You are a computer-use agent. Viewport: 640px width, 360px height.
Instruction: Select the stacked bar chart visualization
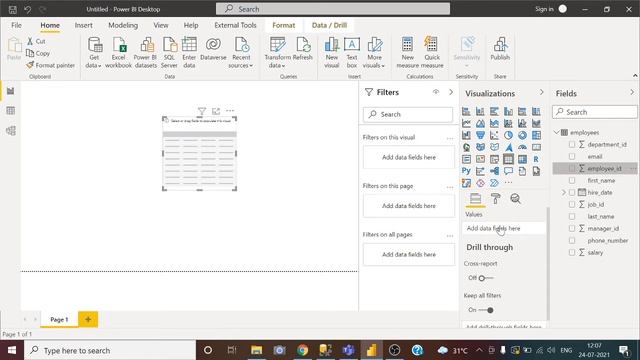click(x=466, y=111)
